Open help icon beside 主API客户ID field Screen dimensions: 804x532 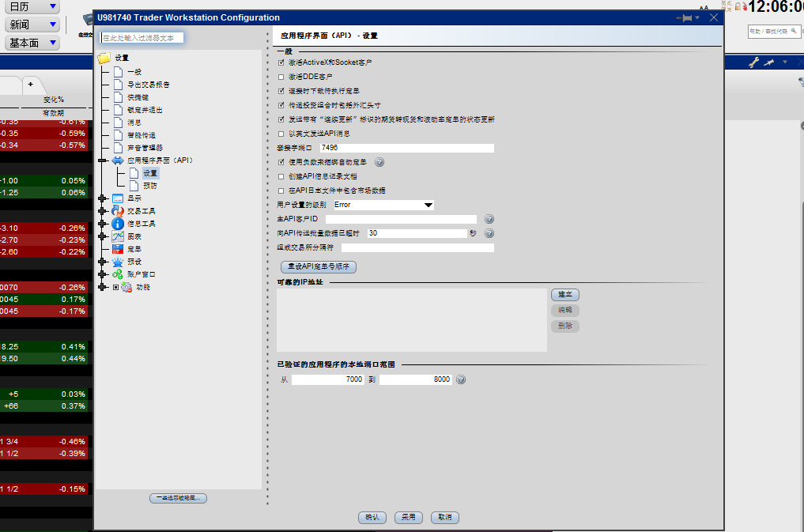[x=489, y=219]
